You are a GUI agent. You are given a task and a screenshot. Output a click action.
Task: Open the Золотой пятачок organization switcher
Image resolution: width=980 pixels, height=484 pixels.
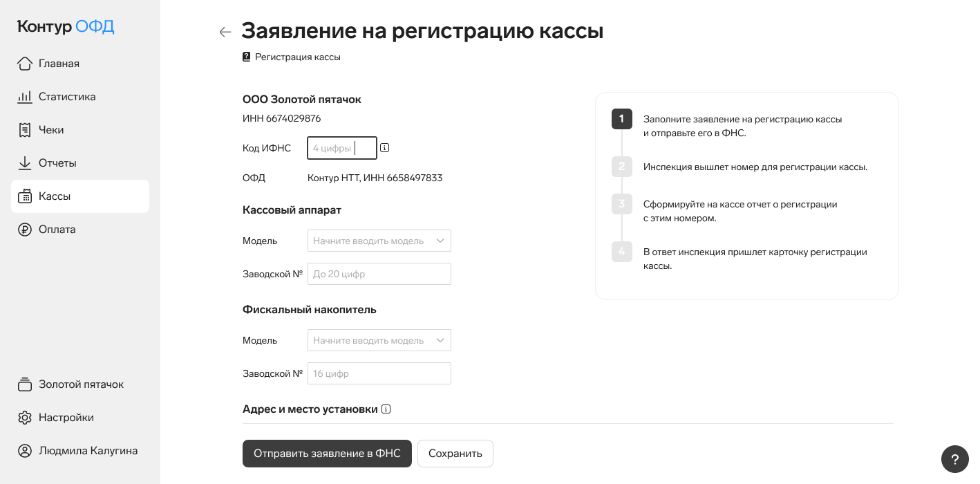coord(81,384)
